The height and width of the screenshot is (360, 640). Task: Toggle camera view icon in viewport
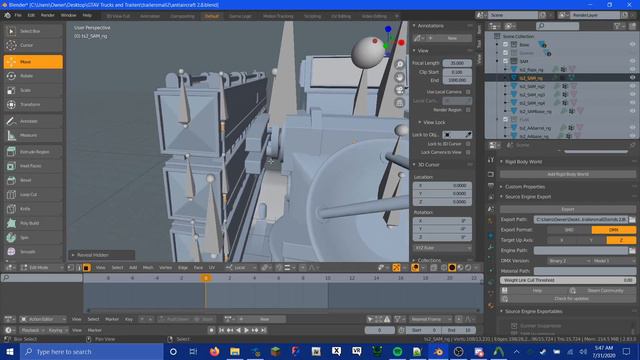coord(400,90)
